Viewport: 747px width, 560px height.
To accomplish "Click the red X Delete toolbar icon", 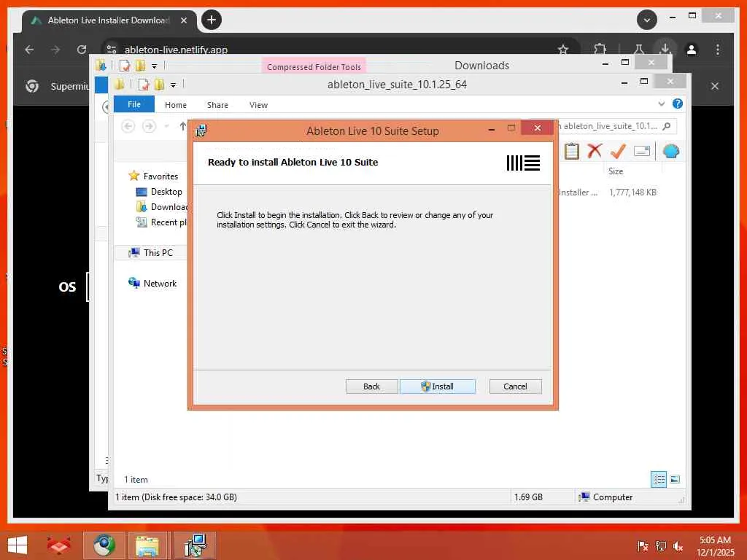I will pos(595,152).
